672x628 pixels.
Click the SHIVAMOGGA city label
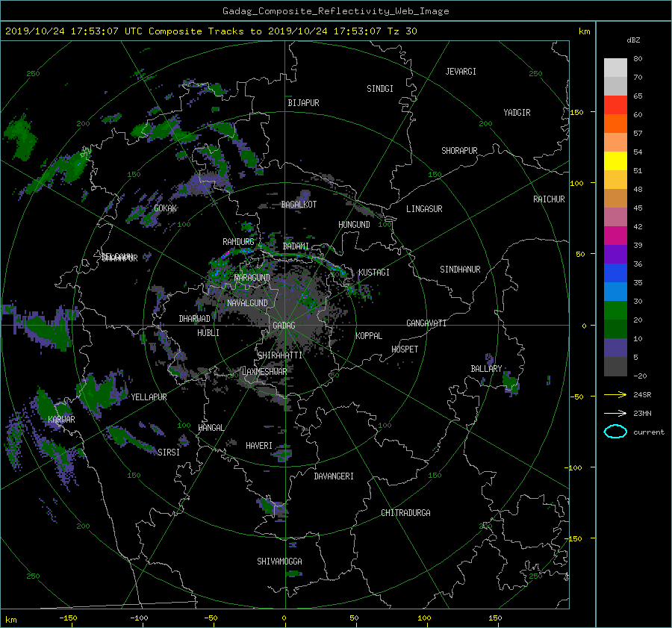[x=279, y=562]
